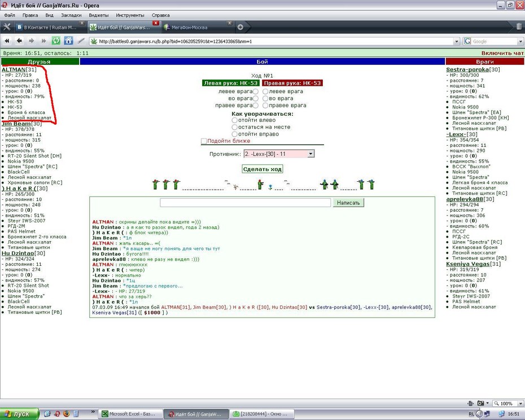This screenshot has width=525, height=420.
Task: Click the Google search engine icon
Action: (467, 41)
